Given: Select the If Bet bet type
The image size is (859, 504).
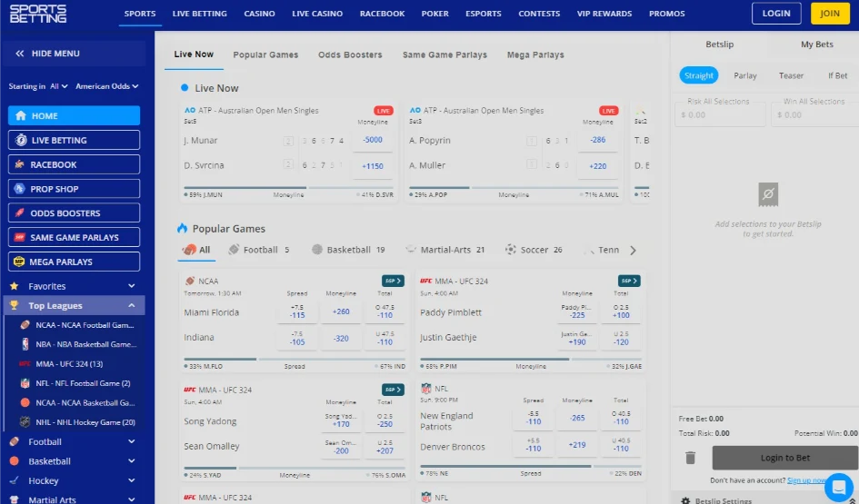Looking at the screenshot, I should [x=837, y=75].
